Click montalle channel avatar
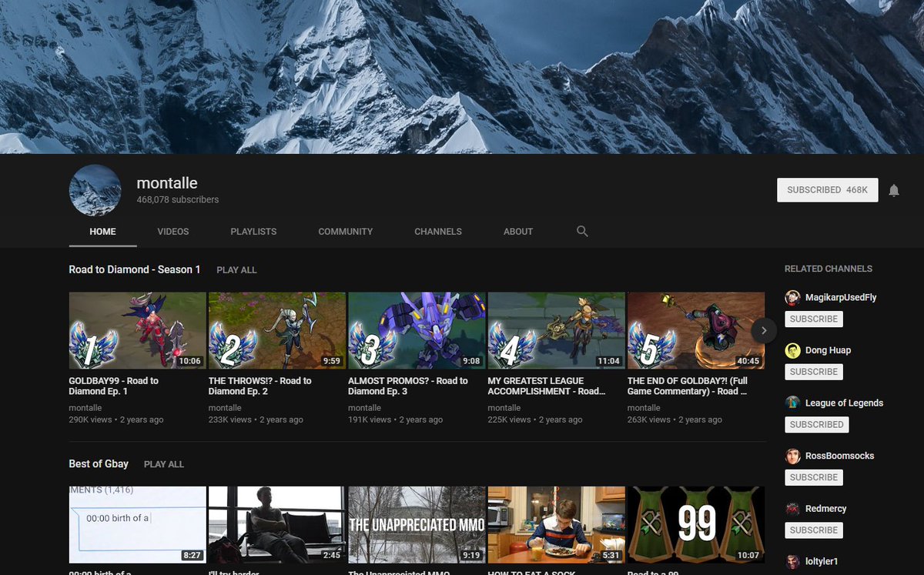The image size is (924, 575). pyautogui.click(x=95, y=190)
